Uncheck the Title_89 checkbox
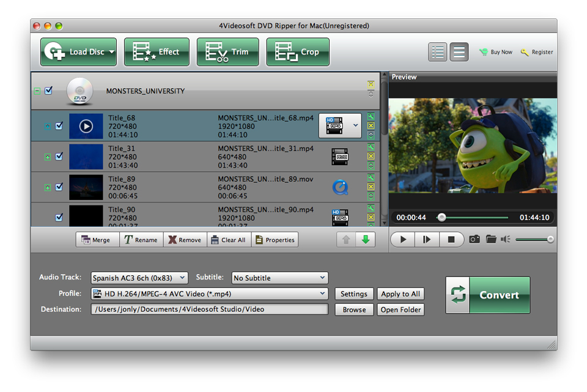 [59, 187]
